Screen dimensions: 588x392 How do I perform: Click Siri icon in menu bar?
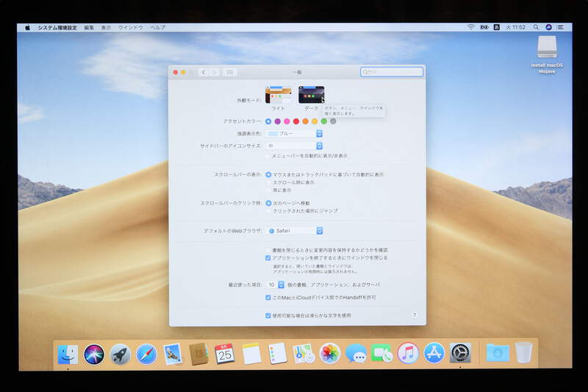548,27
